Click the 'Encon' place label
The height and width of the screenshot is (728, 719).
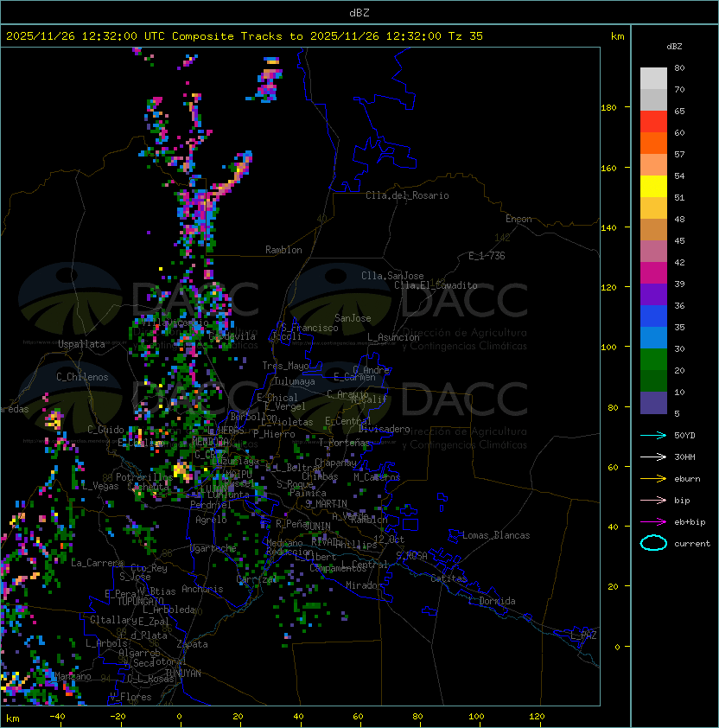[519, 219]
